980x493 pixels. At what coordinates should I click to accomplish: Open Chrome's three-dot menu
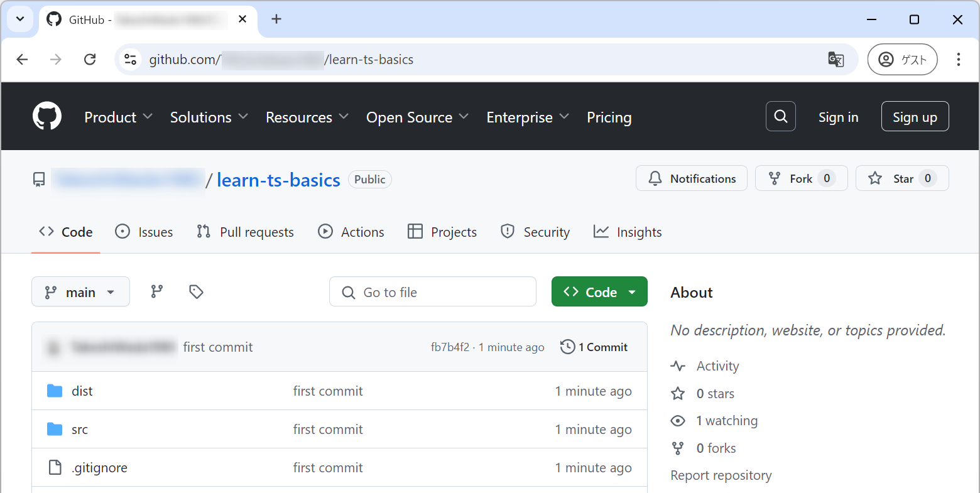tap(958, 60)
